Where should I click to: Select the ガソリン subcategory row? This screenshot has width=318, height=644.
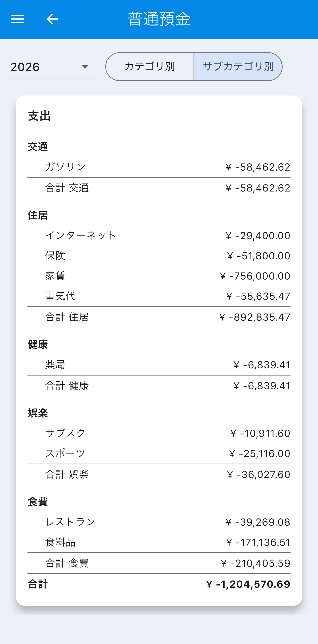click(159, 167)
